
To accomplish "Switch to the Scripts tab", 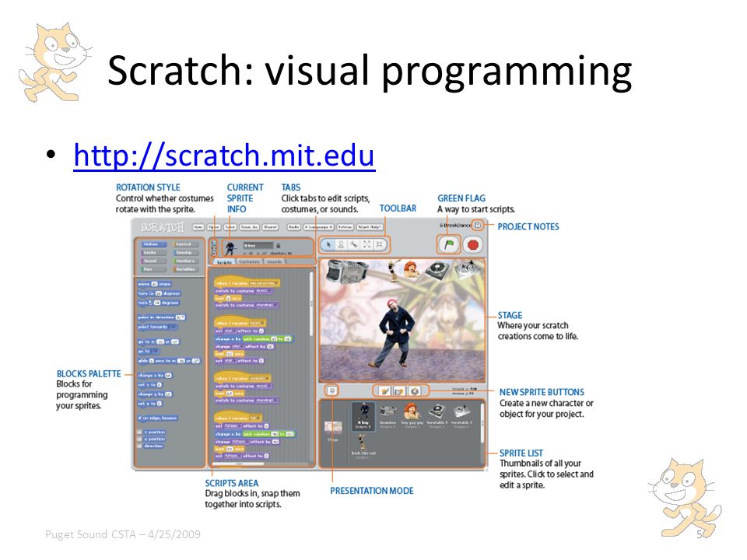I will tap(224, 261).
